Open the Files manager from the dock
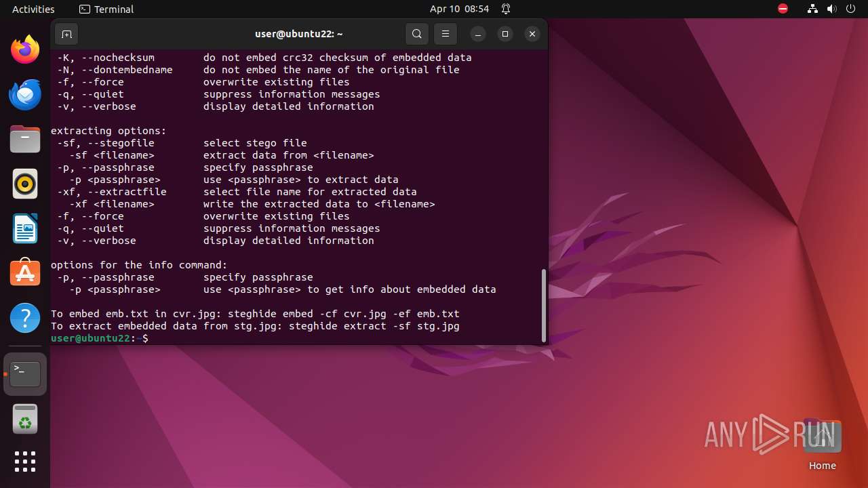Screen dimensions: 868x488 pyautogui.click(x=25, y=140)
